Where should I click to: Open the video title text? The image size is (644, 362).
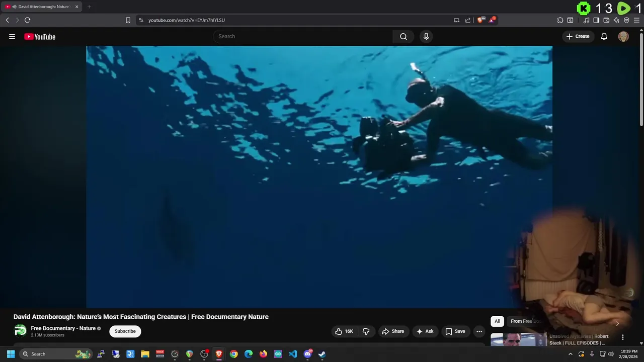click(141, 317)
